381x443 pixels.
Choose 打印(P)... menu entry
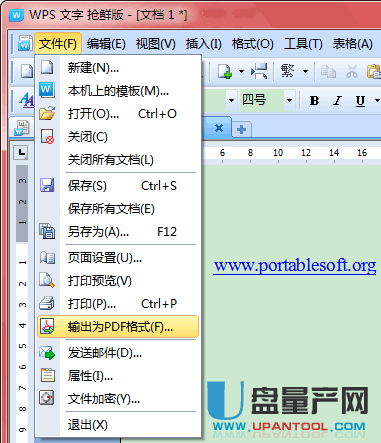118,304
